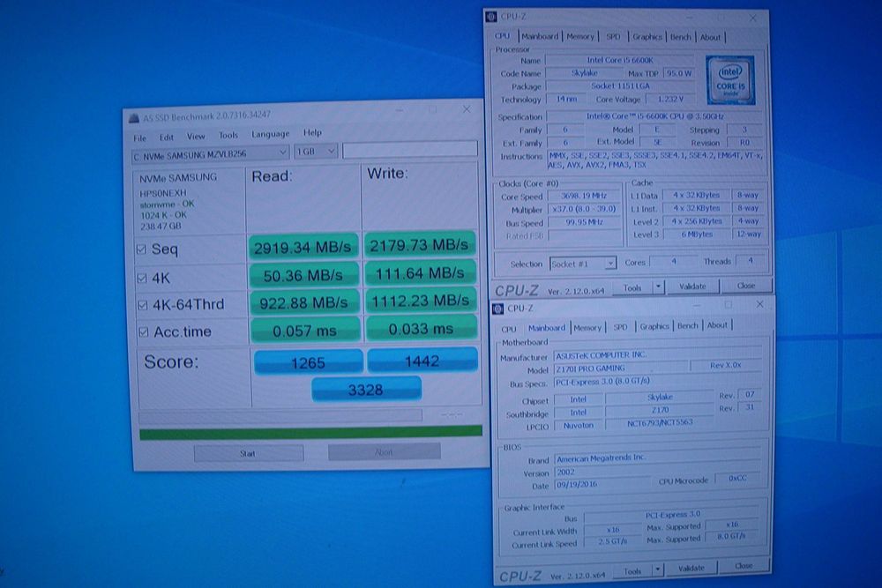The image size is (882, 588).
Task: Click the Core Speed value 3698.19 MHz
Action: point(584,196)
